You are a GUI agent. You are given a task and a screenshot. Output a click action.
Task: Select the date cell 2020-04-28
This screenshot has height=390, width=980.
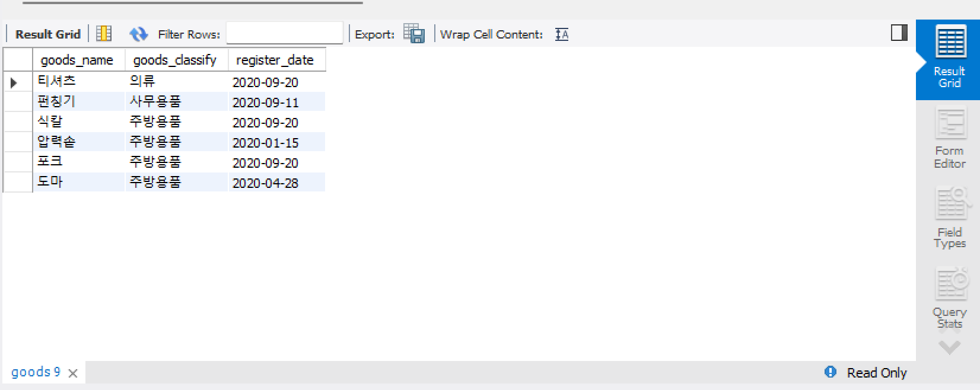276,183
